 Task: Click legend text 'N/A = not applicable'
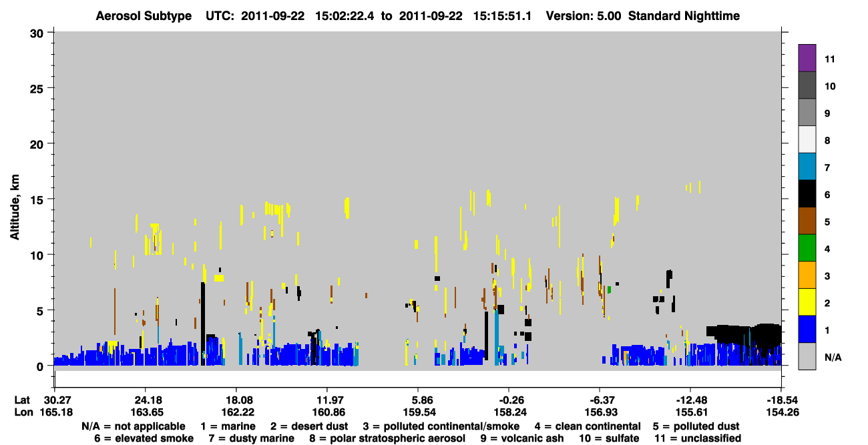coord(134,426)
